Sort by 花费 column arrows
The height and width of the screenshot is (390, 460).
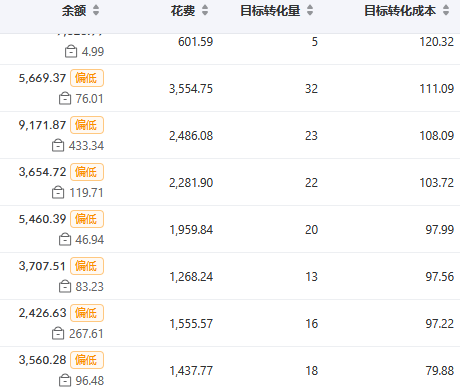pyautogui.click(x=205, y=10)
